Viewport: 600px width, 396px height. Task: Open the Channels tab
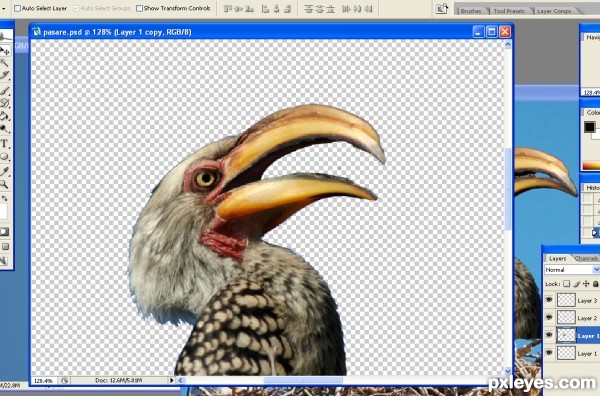click(586, 259)
